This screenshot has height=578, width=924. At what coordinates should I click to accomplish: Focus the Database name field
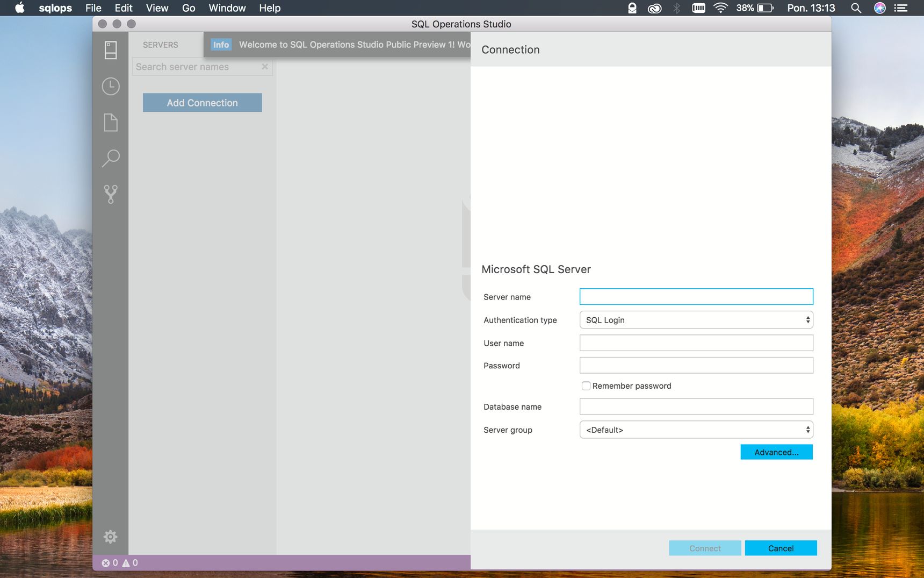click(696, 406)
